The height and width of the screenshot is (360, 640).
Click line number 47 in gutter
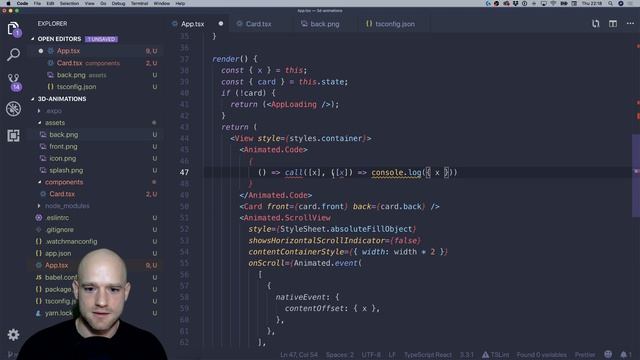click(184, 172)
